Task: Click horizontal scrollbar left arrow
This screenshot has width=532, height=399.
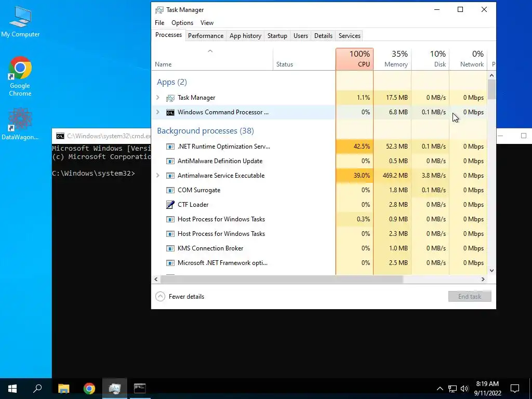Action: [156, 279]
